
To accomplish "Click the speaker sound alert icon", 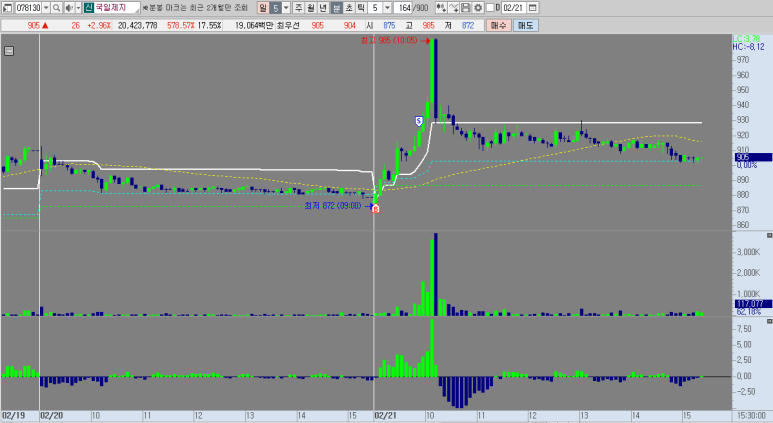I will click(69, 8).
